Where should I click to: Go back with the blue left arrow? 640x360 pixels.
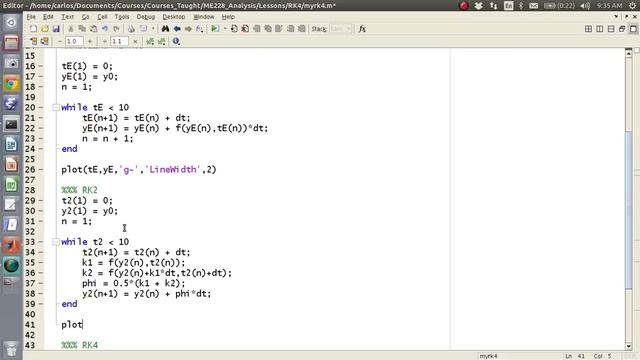click(x=177, y=29)
